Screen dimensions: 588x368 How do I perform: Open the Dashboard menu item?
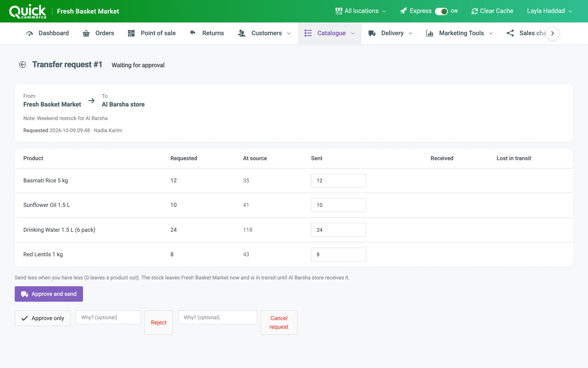[47, 33]
